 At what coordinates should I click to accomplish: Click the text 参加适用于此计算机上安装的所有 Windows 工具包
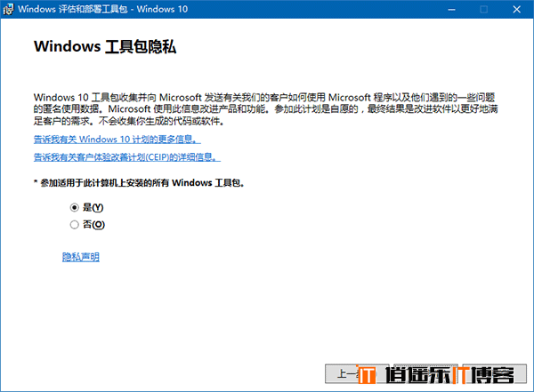142,183
